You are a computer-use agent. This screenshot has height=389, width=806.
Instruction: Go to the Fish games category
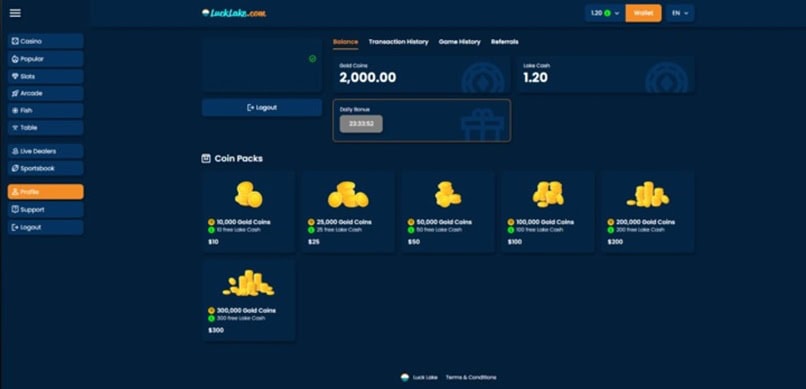pyautogui.click(x=45, y=110)
